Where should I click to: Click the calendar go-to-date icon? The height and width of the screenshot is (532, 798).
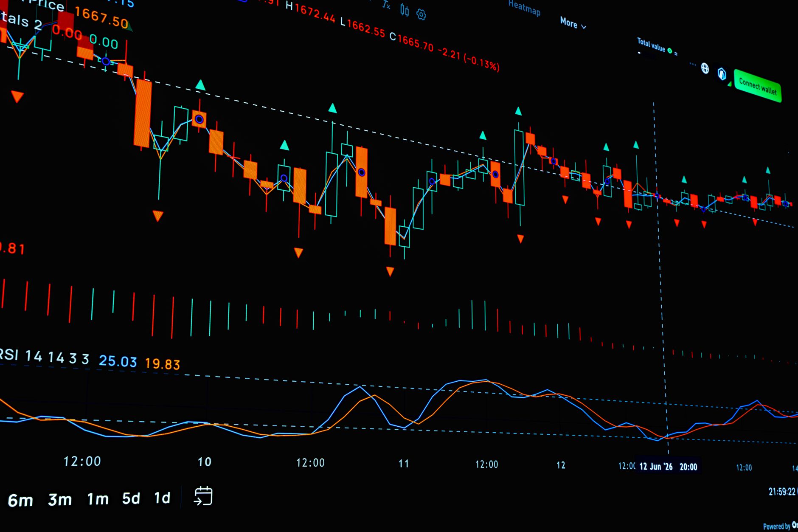pyautogui.click(x=203, y=496)
